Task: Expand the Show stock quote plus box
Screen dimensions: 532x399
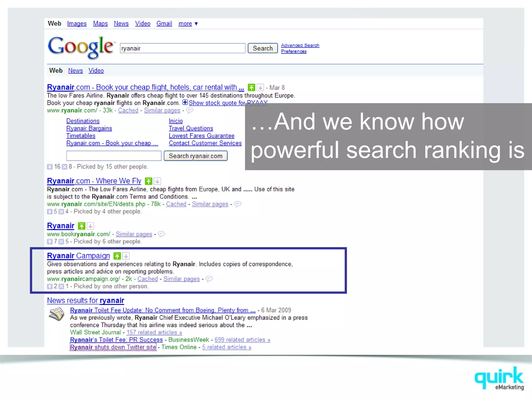Action: 185,102
